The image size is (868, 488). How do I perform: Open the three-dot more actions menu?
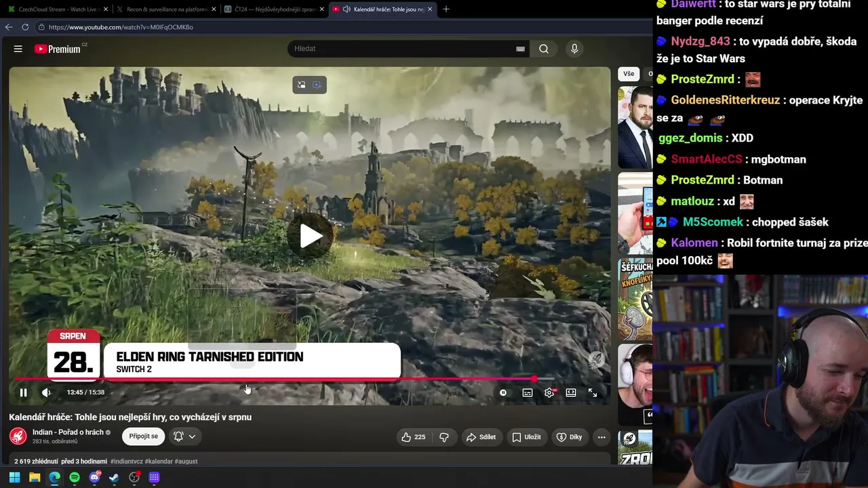601,437
